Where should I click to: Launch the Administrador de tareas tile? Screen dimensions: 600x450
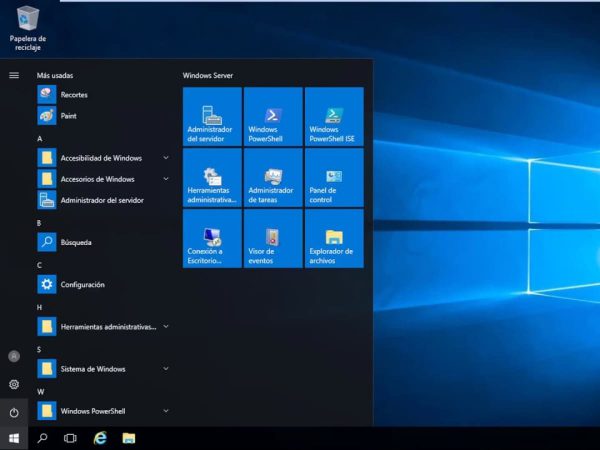(x=273, y=178)
